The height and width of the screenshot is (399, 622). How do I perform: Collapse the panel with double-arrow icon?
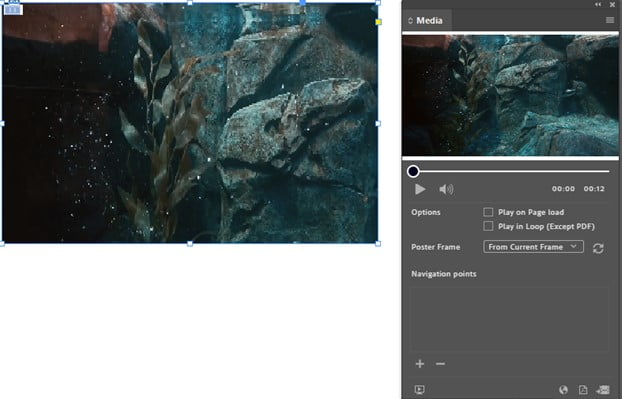[x=598, y=4]
